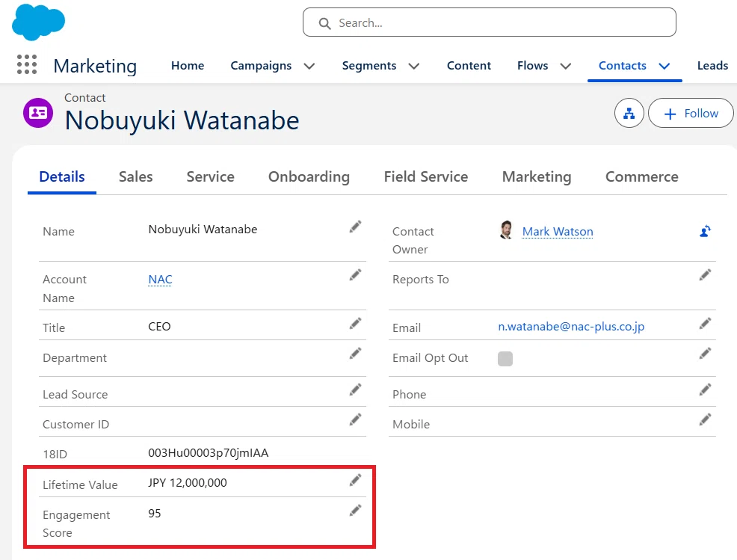Switch to the Commerce record tab
The image size is (737, 560).
tap(641, 176)
